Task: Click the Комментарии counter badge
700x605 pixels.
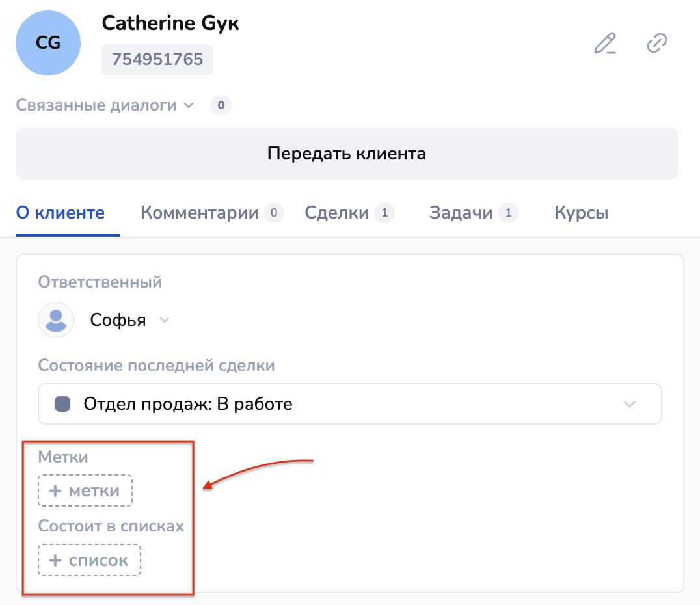Action: tap(274, 213)
